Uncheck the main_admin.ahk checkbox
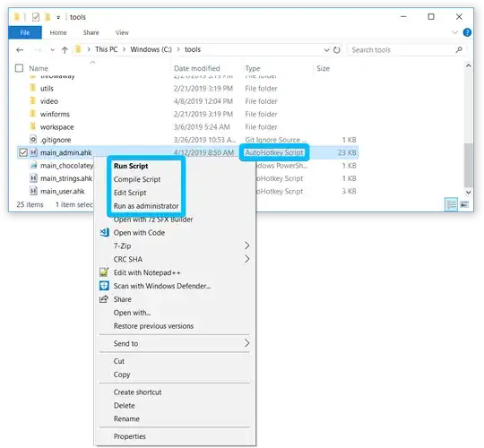 [23, 152]
